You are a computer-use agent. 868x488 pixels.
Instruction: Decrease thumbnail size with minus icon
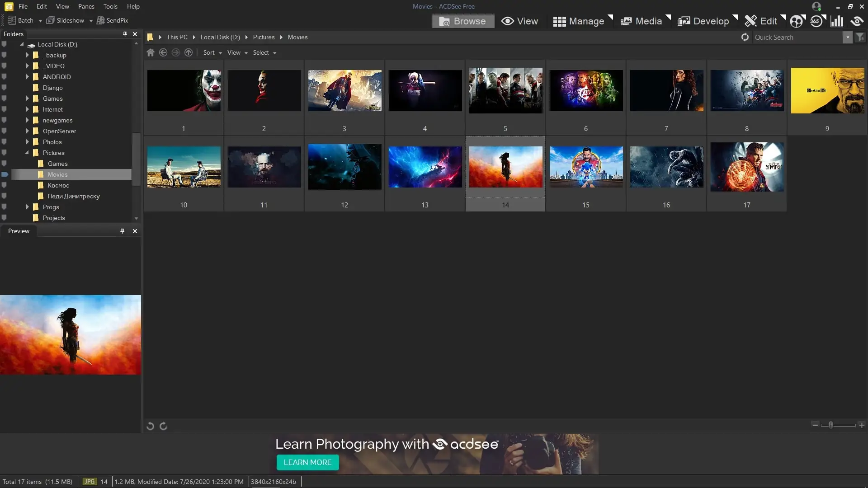click(x=815, y=425)
